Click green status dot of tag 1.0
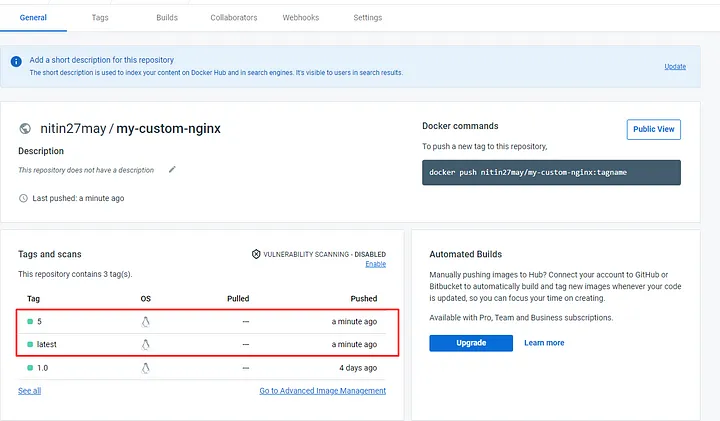Image resolution: width=720 pixels, height=421 pixels. [30, 368]
